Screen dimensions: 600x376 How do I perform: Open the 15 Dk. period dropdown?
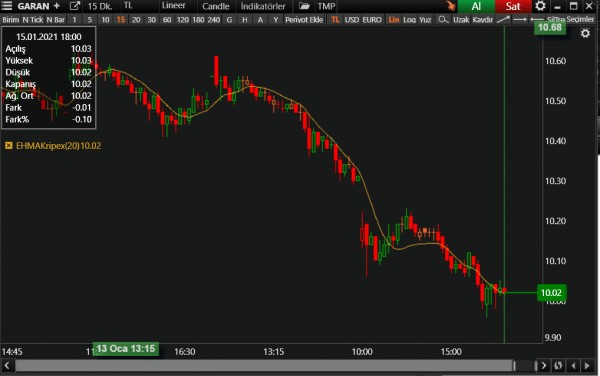[100, 6]
